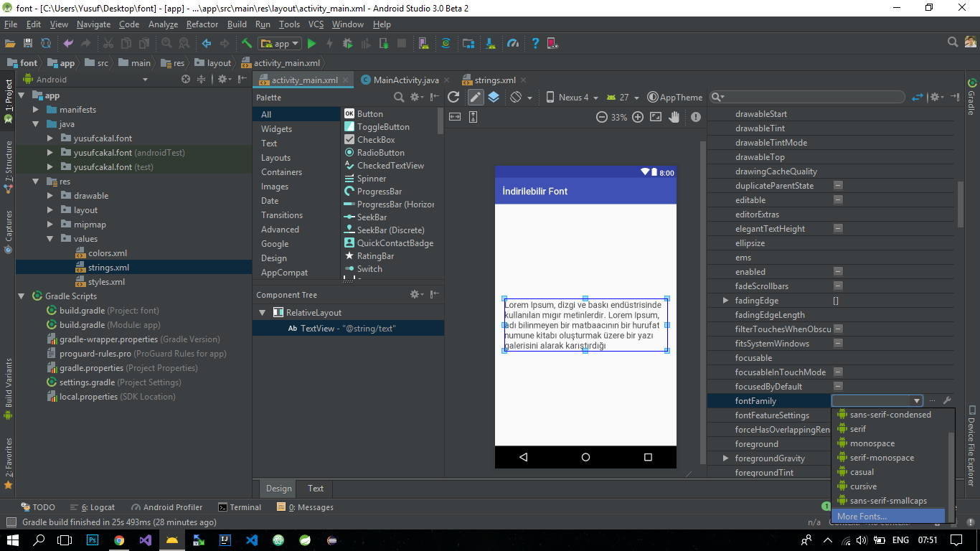Expand the fadingEdge property
This screenshot has width=980, height=551.
pos(725,301)
